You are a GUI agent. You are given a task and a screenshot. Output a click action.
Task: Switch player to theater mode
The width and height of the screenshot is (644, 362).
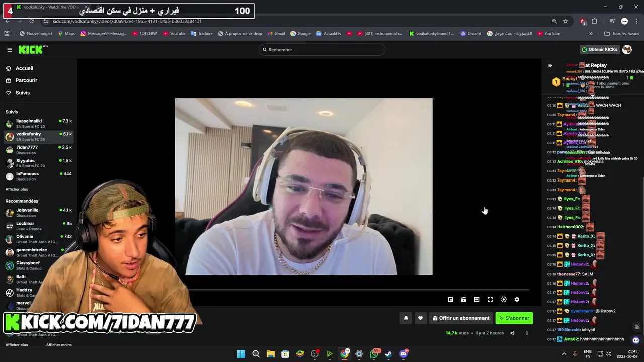[x=477, y=299]
